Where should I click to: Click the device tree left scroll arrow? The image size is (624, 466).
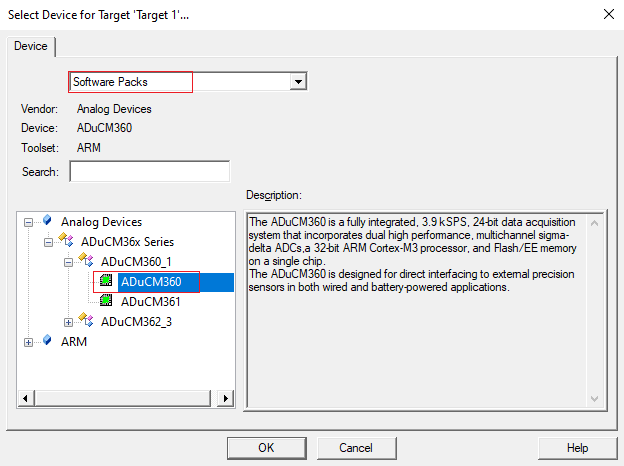(25, 398)
